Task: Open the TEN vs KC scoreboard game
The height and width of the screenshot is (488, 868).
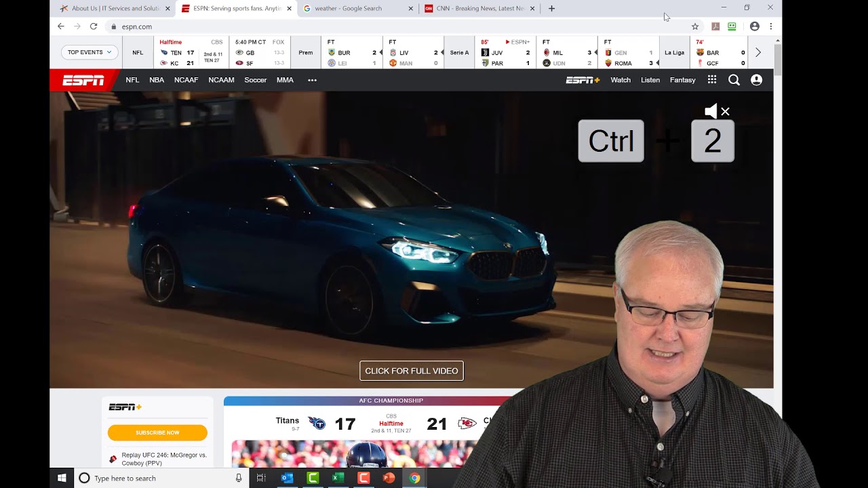Action: coord(191,52)
